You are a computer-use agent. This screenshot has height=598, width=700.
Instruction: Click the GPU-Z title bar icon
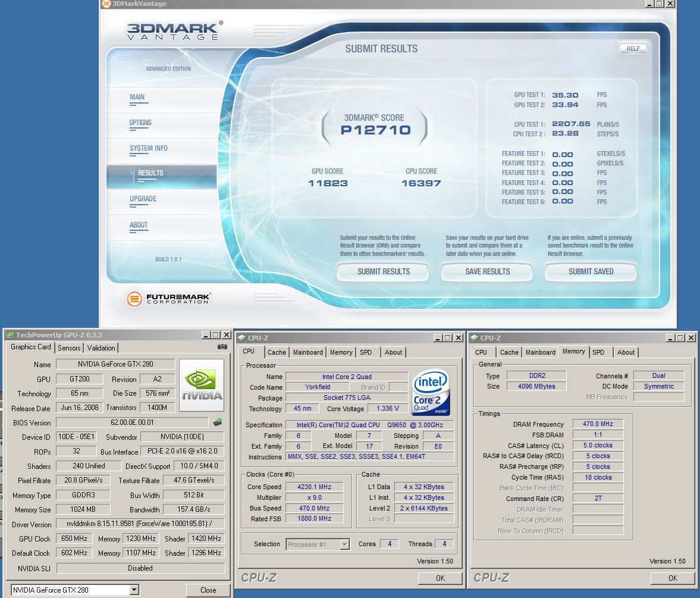[x=10, y=335]
